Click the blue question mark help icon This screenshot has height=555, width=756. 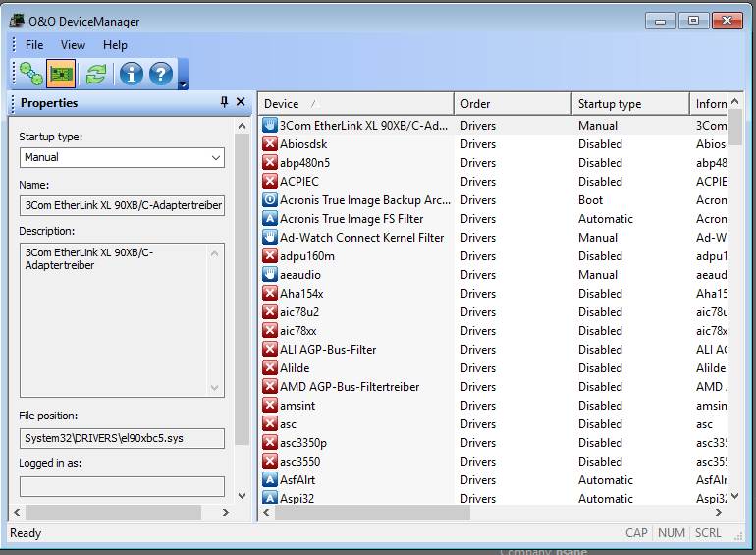click(x=161, y=74)
